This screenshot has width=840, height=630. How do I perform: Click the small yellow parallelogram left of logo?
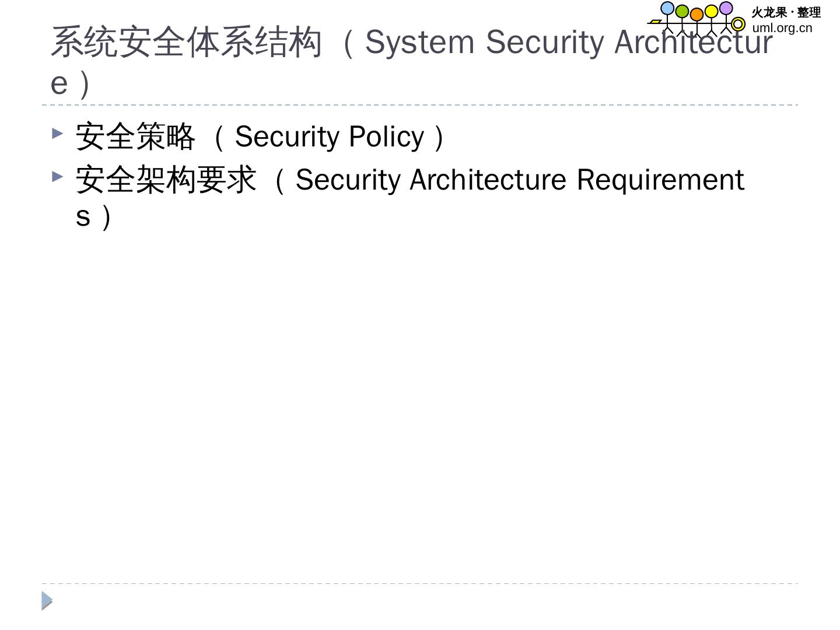click(655, 22)
